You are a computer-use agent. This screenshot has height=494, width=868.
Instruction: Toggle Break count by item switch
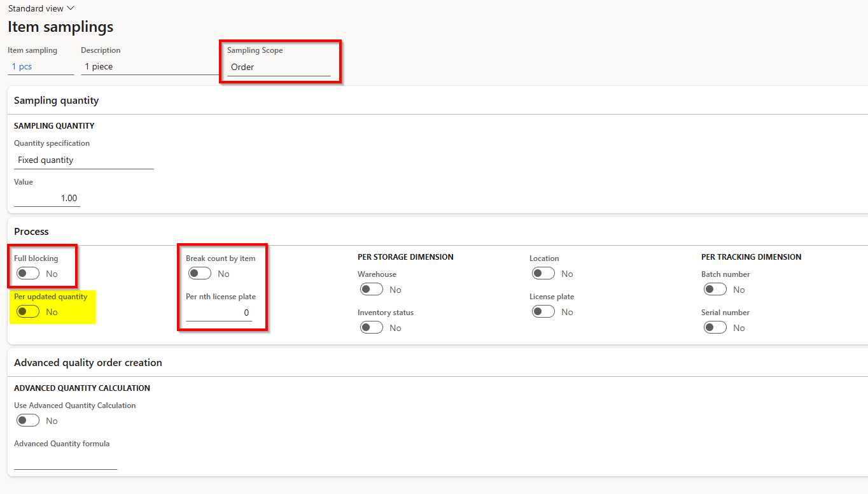[200, 274]
